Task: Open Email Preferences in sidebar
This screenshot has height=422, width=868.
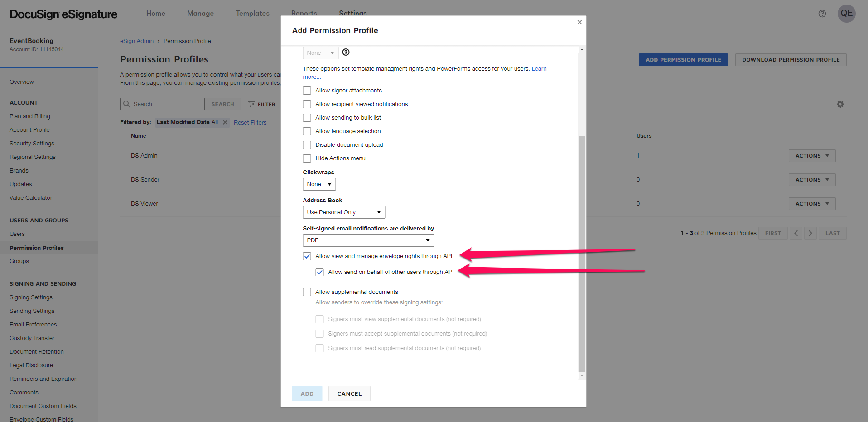Action: [x=33, y=325]
